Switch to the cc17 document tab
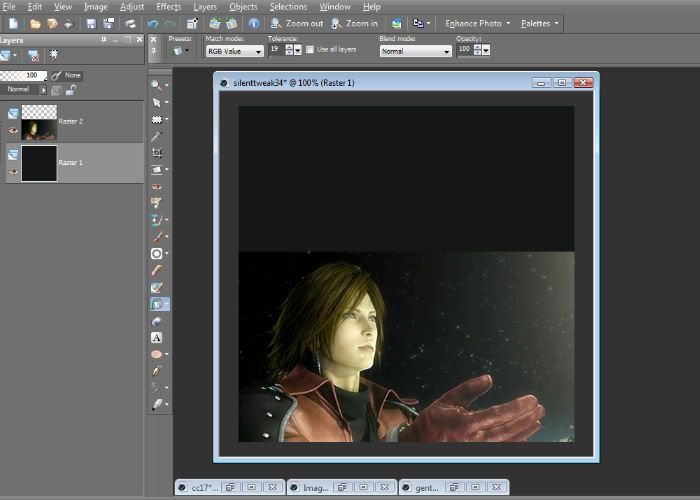700x500 pixels. coord(204,488)
